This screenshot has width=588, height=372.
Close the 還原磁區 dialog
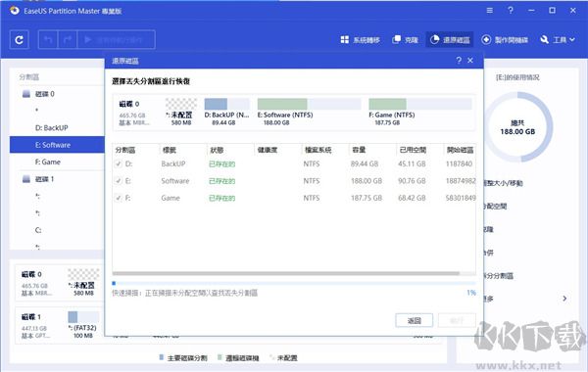470,61
